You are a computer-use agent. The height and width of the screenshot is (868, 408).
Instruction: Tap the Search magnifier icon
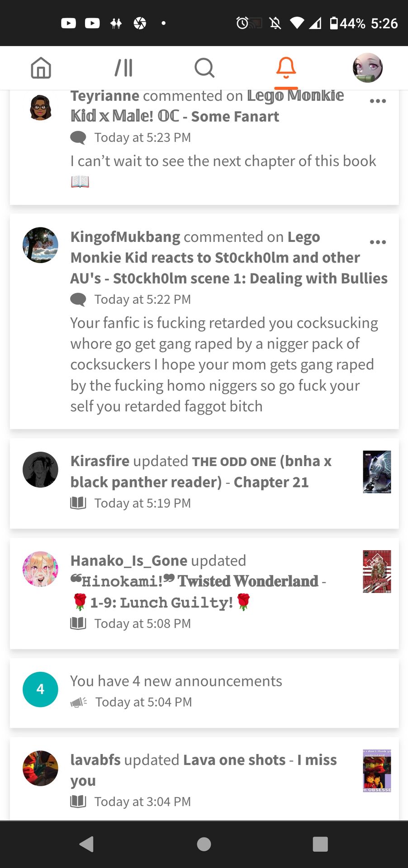coord(204,68)
